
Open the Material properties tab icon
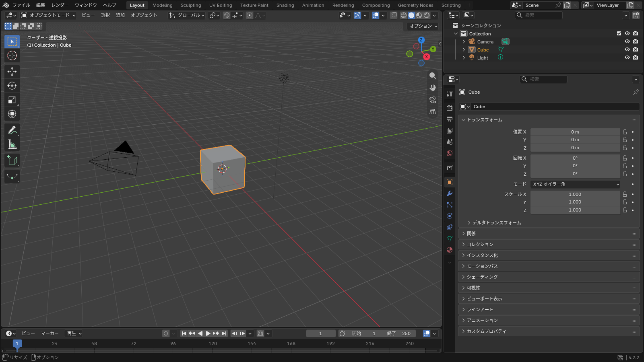450,250
